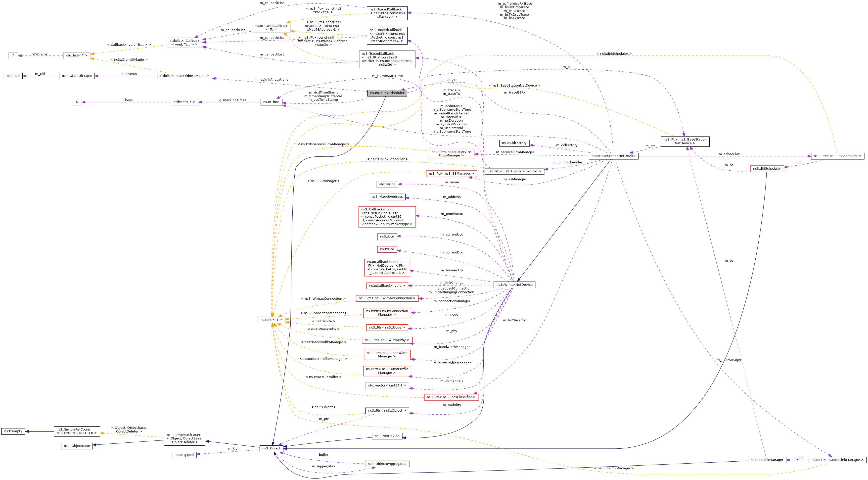
Task: Click the ns3::Ptr< ns3::BSLinkManager > node
Action: [837, 460]
